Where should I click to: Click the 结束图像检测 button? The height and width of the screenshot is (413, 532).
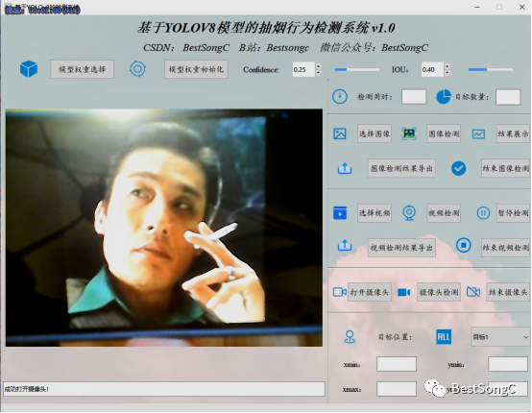click(x=505, y=168)
